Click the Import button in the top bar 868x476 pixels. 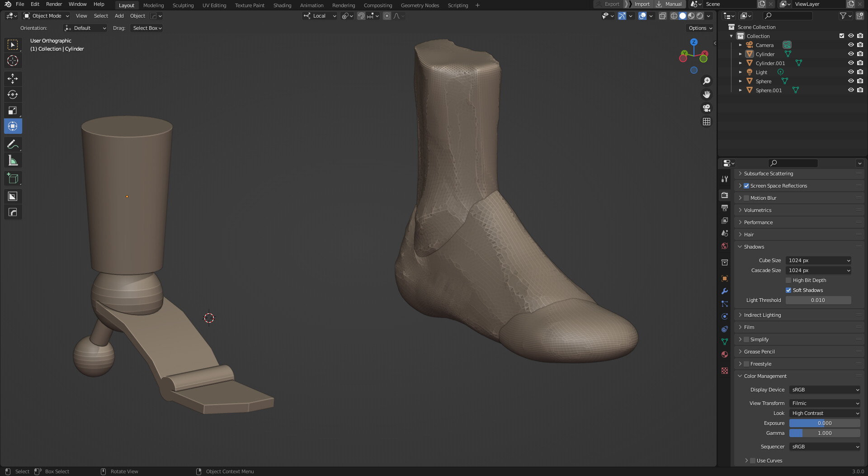coord(642,4)
